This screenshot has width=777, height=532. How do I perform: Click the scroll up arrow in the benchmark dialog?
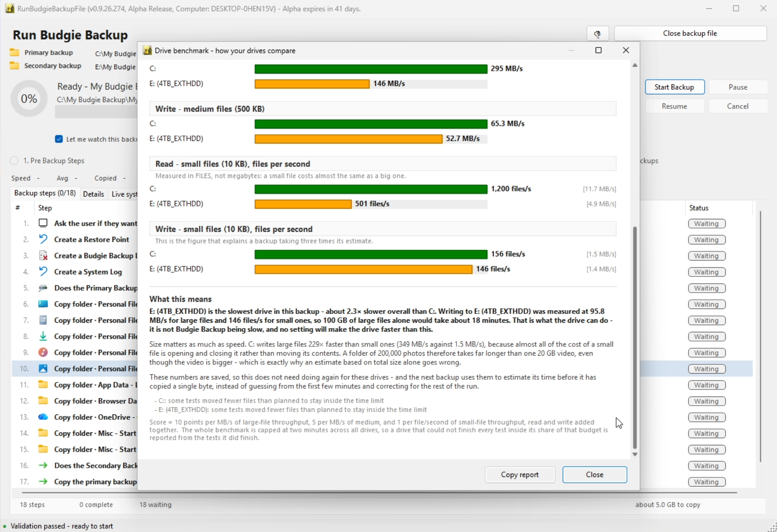pos(635,65)
